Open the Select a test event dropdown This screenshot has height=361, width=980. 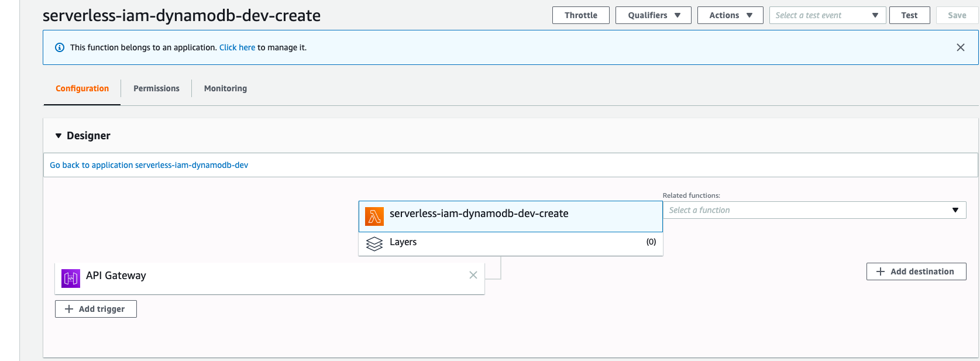[x=828, y=15]
